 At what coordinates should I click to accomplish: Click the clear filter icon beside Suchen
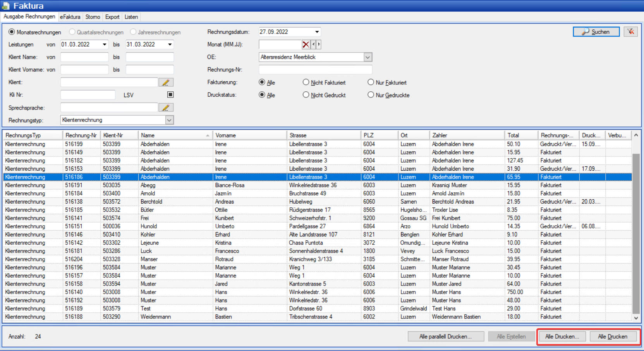[630, 32]
